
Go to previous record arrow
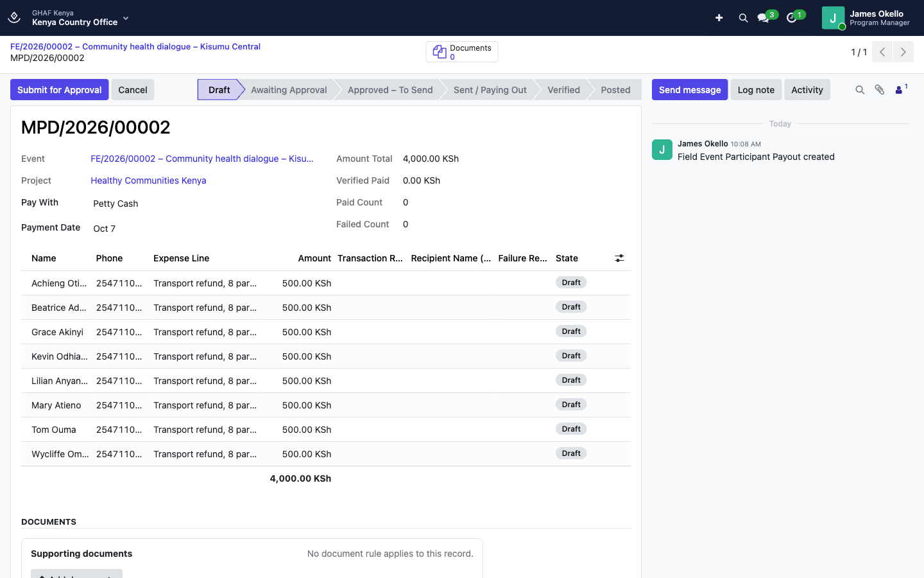(x=882, y=52)
